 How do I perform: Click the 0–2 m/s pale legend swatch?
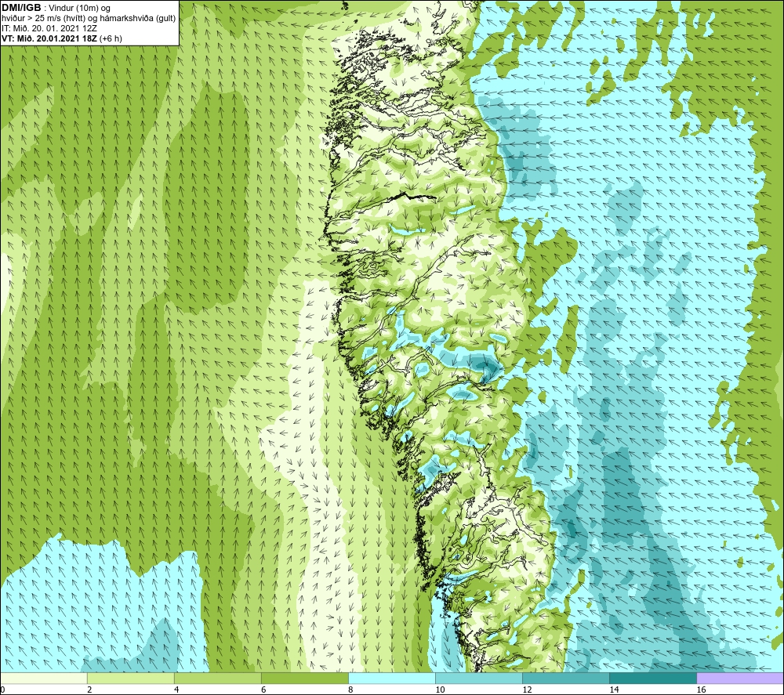click(44, 678)
